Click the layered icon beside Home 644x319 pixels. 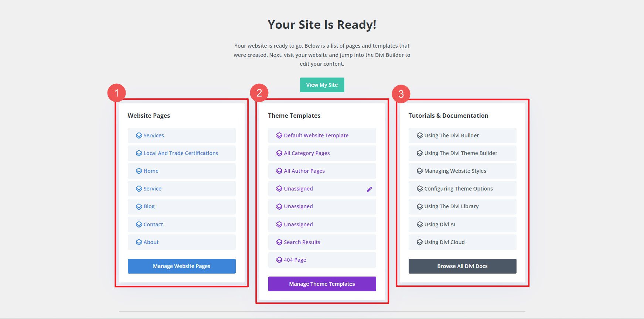139,171
